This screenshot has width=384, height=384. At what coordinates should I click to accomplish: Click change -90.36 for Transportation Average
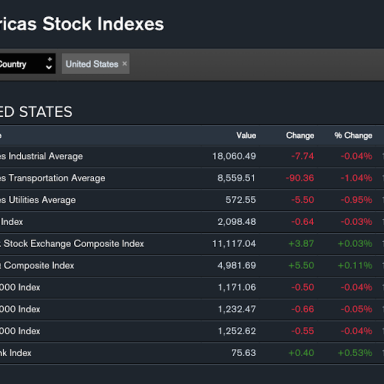pyautogui.click(x=300, y=178)
